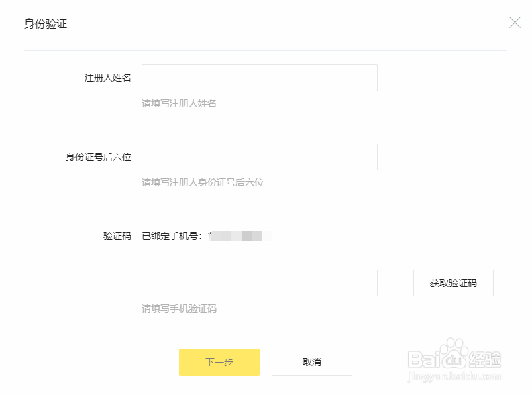This screenshot has width=532, height=395.
Task: Click the hint 请填写注册人姓名
Action: click(x=179, y=103)
